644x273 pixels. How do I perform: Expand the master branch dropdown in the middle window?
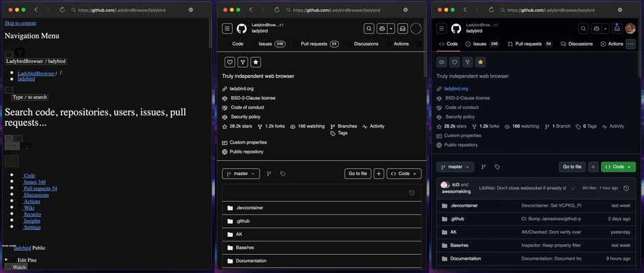point(240,173)
